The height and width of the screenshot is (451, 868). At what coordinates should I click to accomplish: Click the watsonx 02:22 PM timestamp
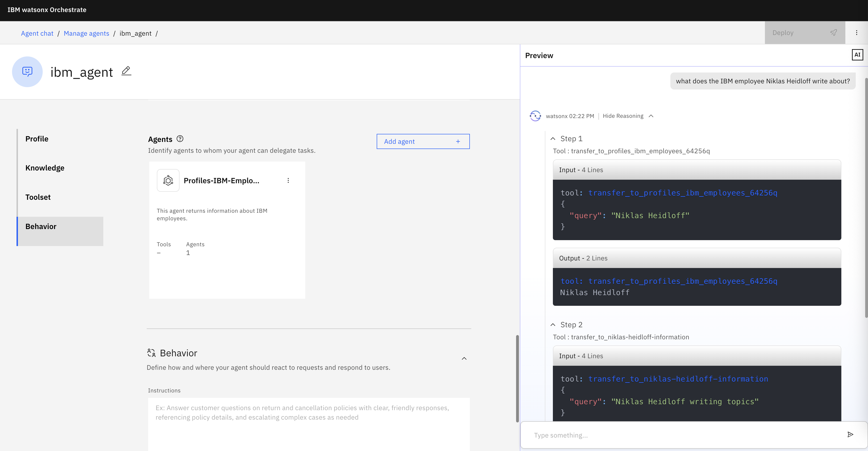pos(570,116)
